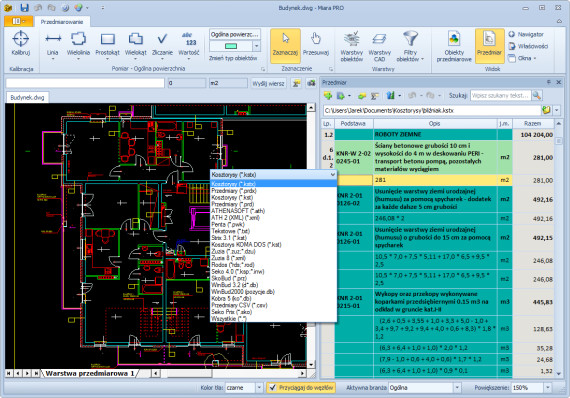Click the cell with value 281
This screenshot has width=570, height=398.
click(435, 180)
